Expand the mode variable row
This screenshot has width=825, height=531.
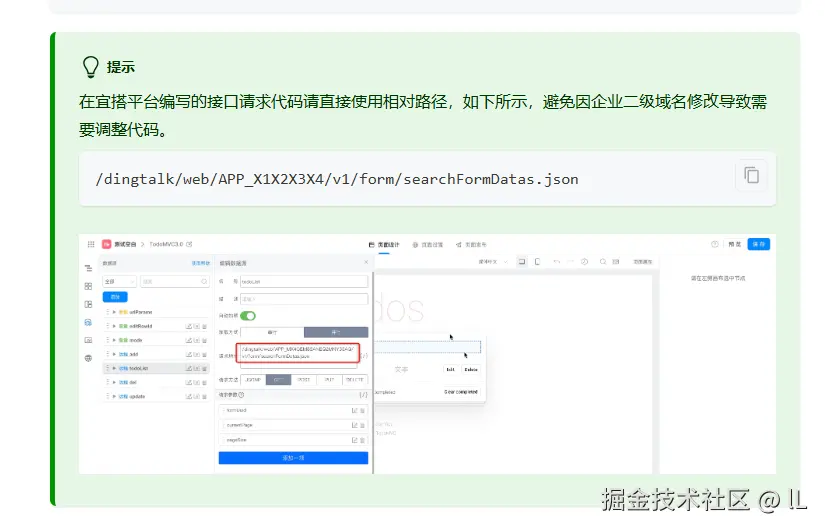tap(114, 340)
